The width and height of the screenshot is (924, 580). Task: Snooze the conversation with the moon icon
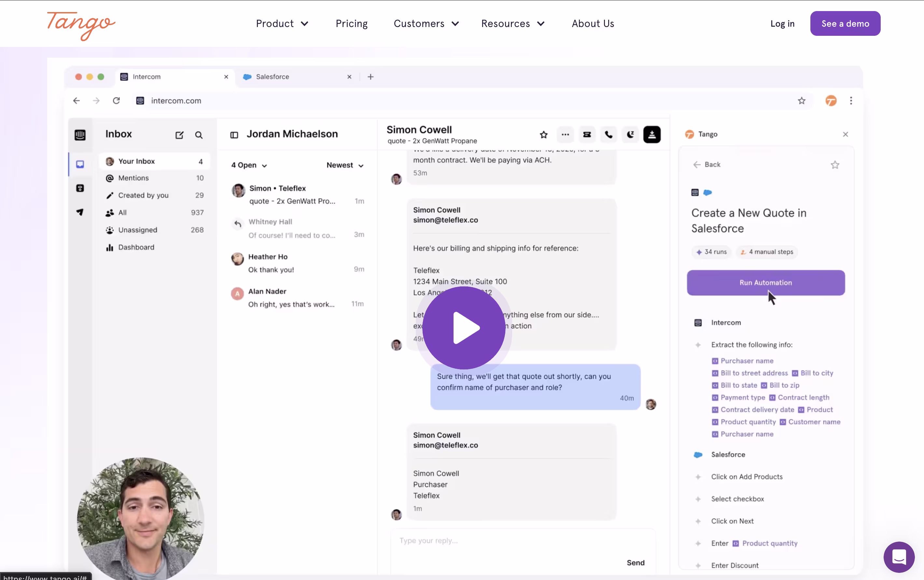tap(630, 135)
